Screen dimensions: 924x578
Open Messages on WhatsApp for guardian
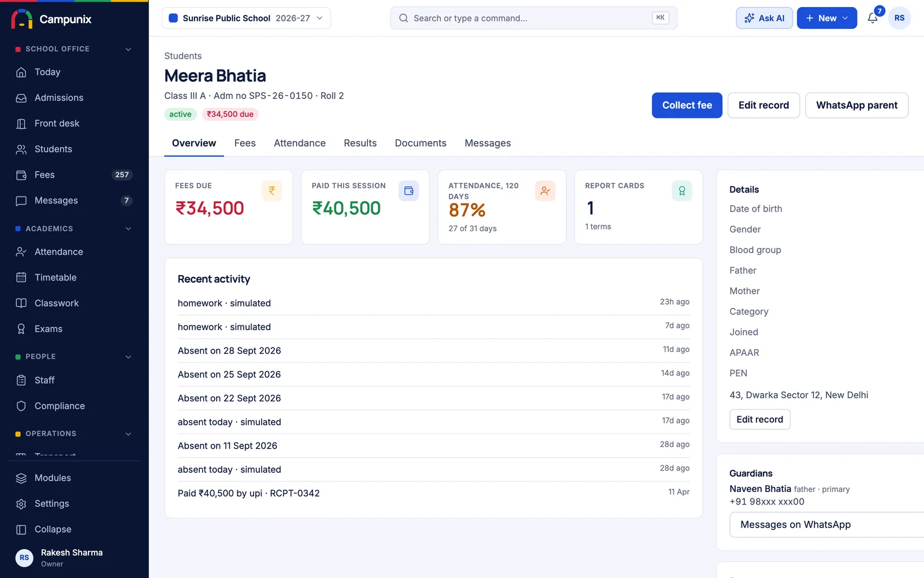[826, 525]
